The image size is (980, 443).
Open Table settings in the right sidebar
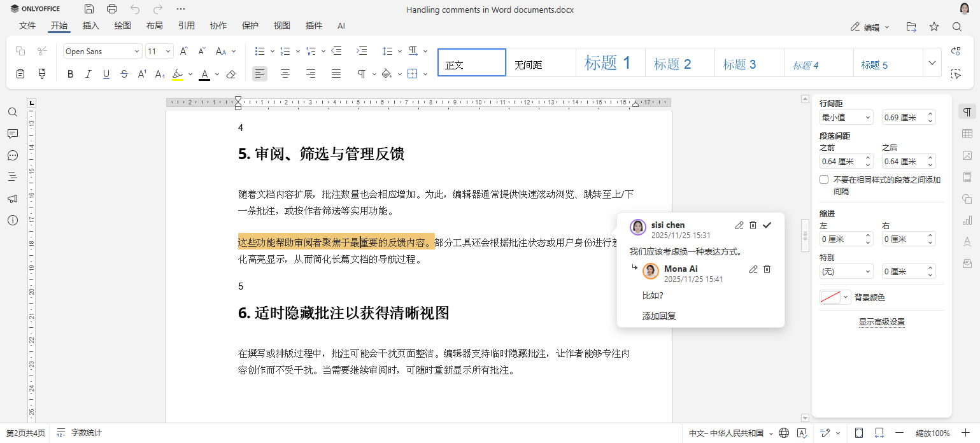coord(967,134)
